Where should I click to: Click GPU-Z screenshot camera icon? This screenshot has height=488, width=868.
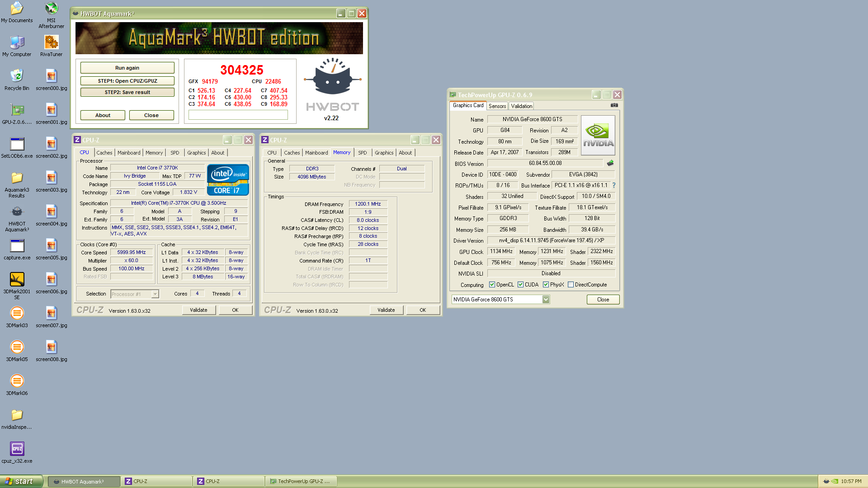614,105
